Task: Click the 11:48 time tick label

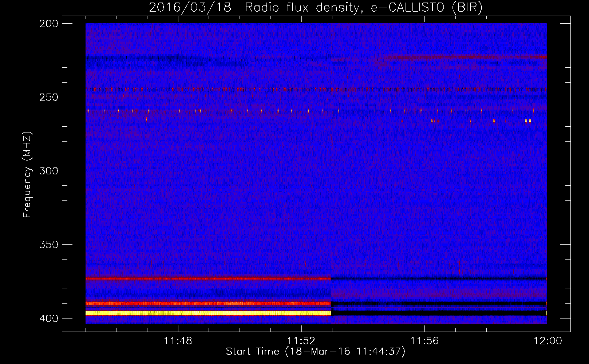Action: (x=178, y=341)
